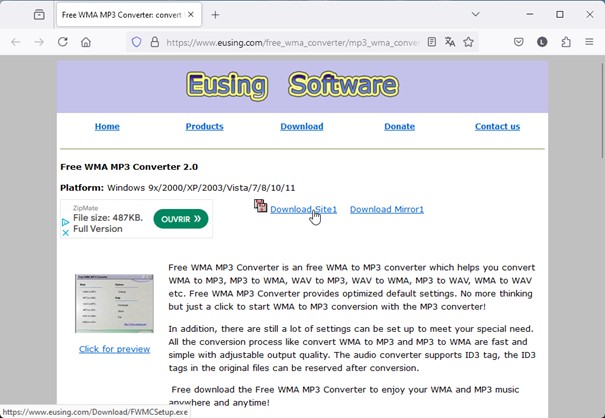This screenshot has height=418, width=605.
Task: Click the Download Mirror1 link
Action: click(x=387, y=209)
